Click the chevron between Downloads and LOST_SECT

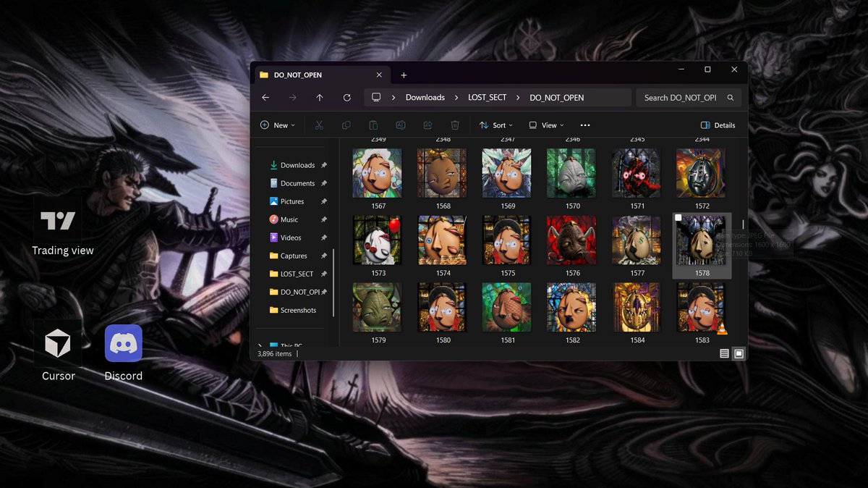[457, 98]
